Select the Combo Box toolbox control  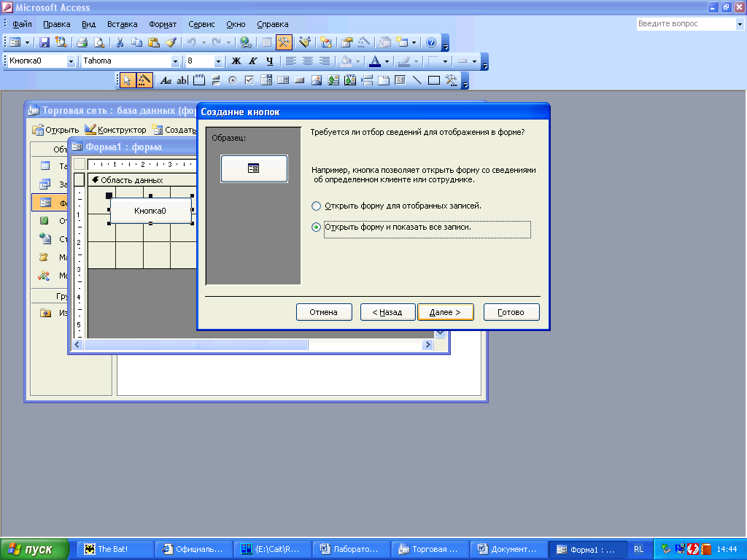point(266,80)
